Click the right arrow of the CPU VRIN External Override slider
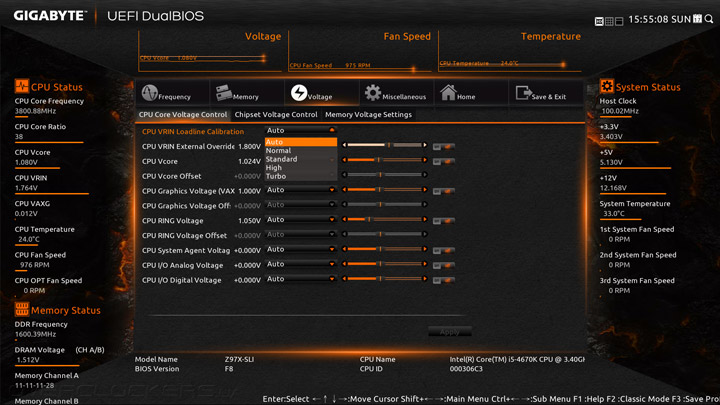Image resolution: width=720 pixels, height=405 pixels. 425,145
